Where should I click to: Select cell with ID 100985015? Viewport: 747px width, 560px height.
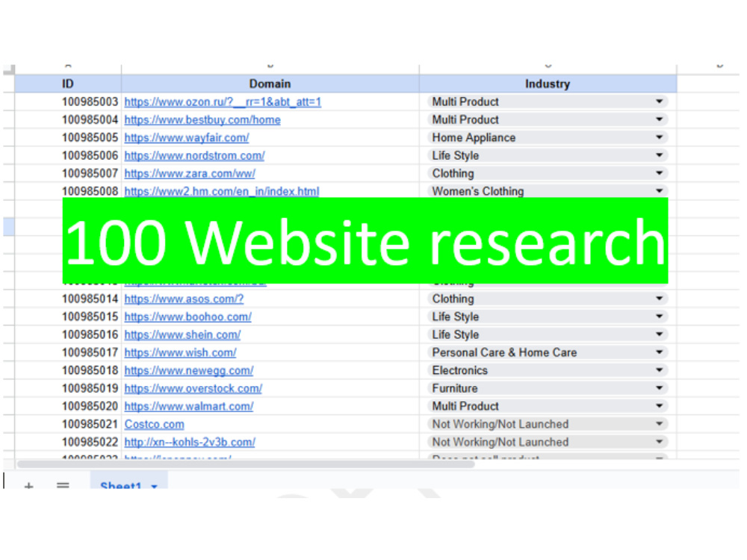click(68, 317)
